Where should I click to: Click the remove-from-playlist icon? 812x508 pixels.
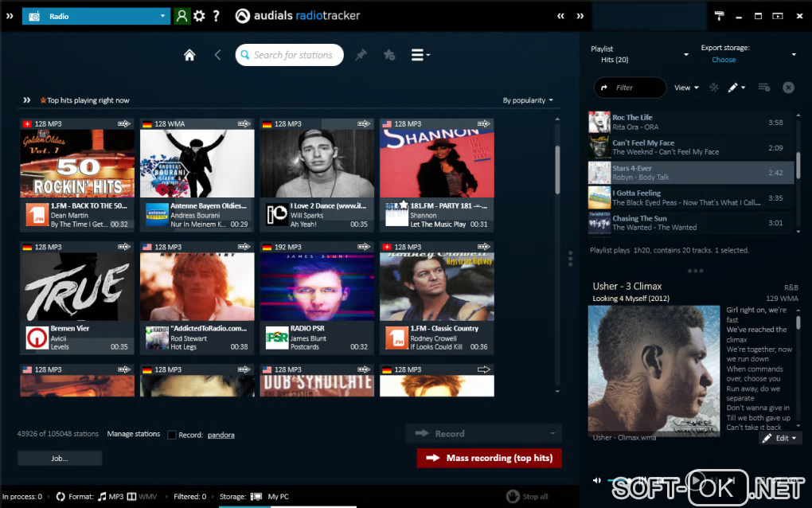pos(764,88)
